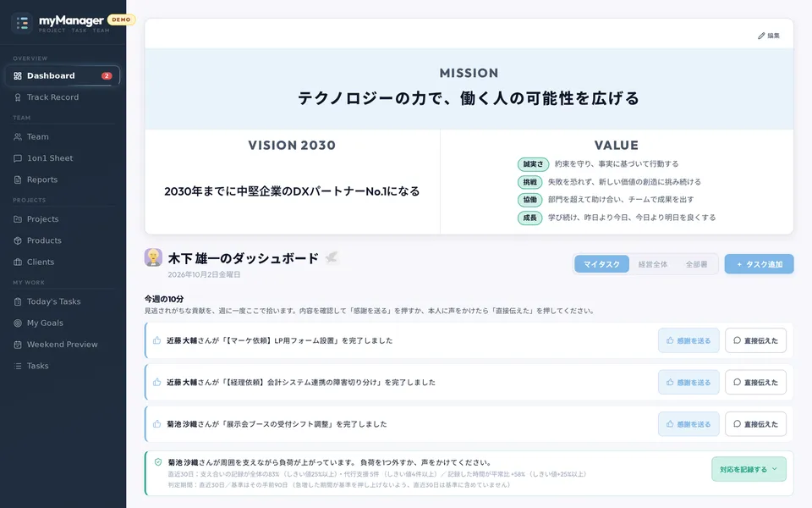Screen dimensions: 812x508
Task: Click the date 2026年10月2日金曜日
Action: click(x=204, y=274)
